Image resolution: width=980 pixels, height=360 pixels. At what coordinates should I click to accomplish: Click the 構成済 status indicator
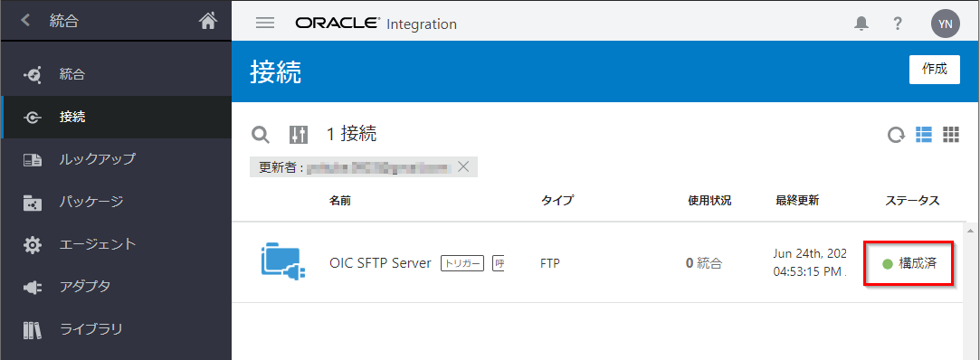(x=909, y=264)
